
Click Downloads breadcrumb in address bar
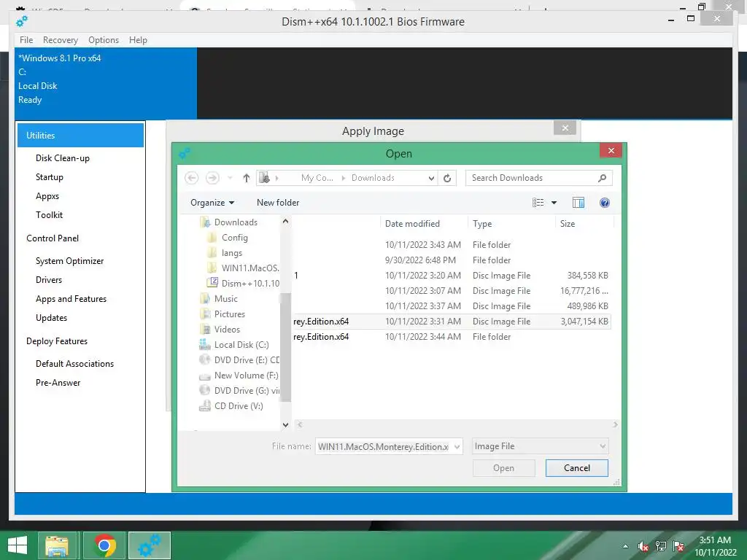tap(373, 178)
